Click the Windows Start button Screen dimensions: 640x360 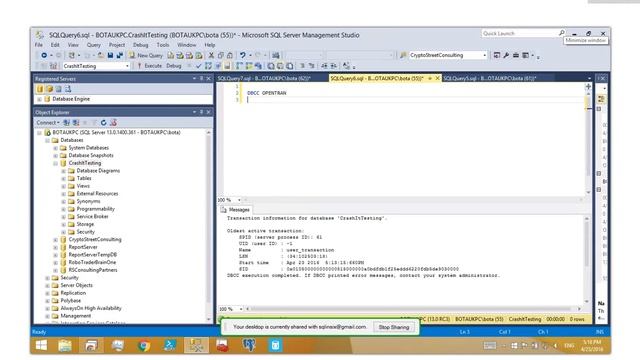click(41, 346)
